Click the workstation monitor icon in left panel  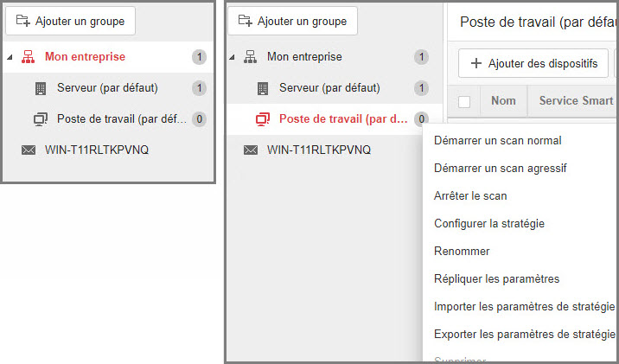40,119
